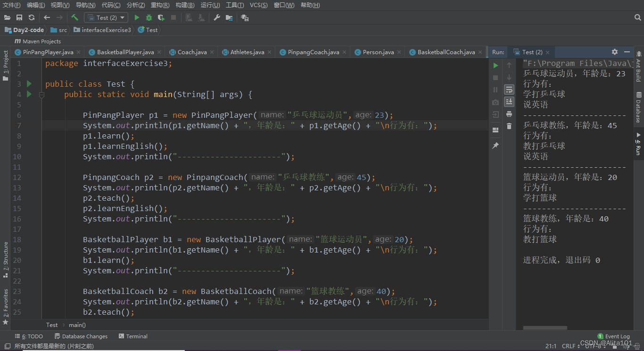Image resolution: width=644 pixels, height=351 pixels.
Task: Click the CRLF line separator selector
Action: [x=571, y=346]
